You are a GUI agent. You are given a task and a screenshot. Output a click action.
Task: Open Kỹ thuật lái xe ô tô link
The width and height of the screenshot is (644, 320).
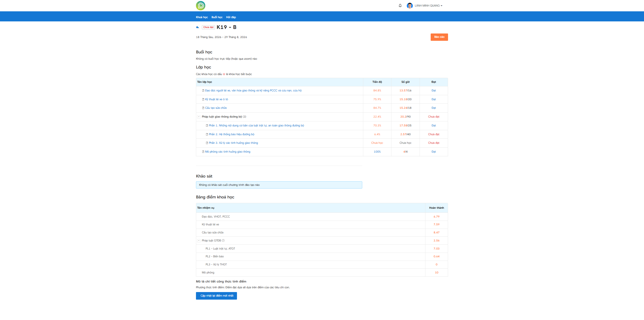[x=216, y=99]
